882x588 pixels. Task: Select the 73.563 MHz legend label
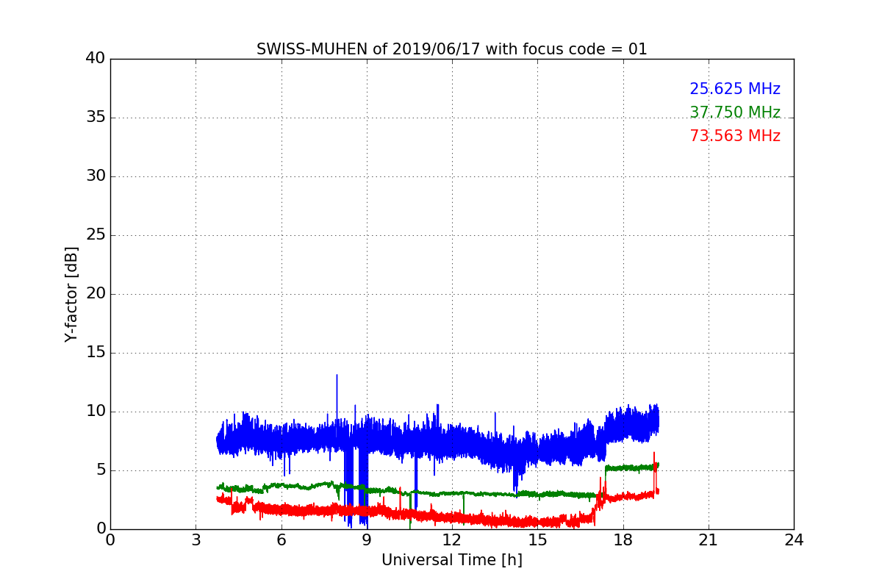(x=735, y=136)
